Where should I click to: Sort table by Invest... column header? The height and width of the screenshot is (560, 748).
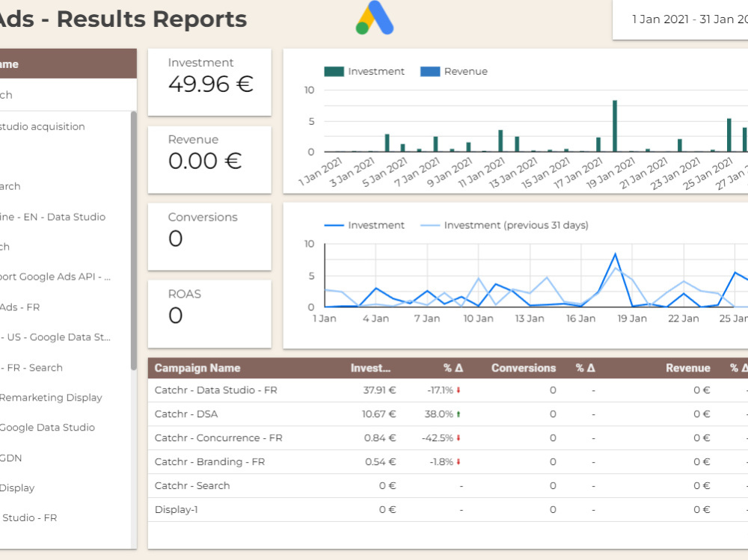click(x=371, y=368)
